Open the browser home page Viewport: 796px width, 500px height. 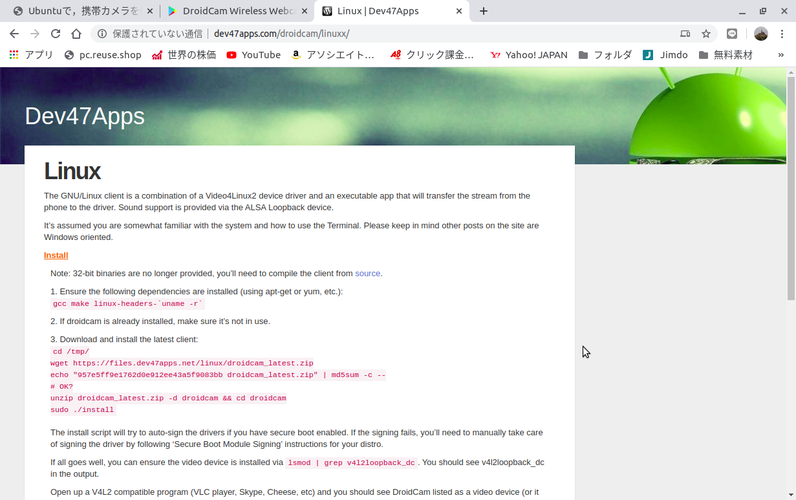pyautogui.click(x=76, y=34)
